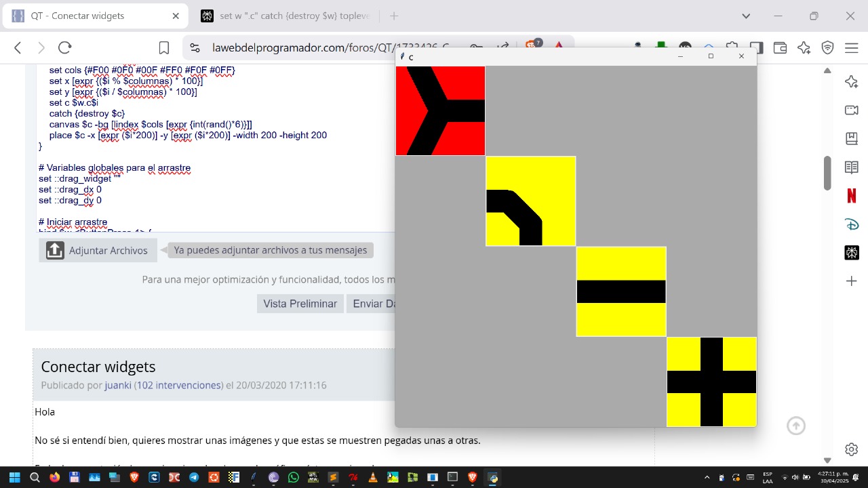This screenshot has height=488, width=868.
Task: Open WhatsApp from the taskbar
Action: [x=293, y=477]
